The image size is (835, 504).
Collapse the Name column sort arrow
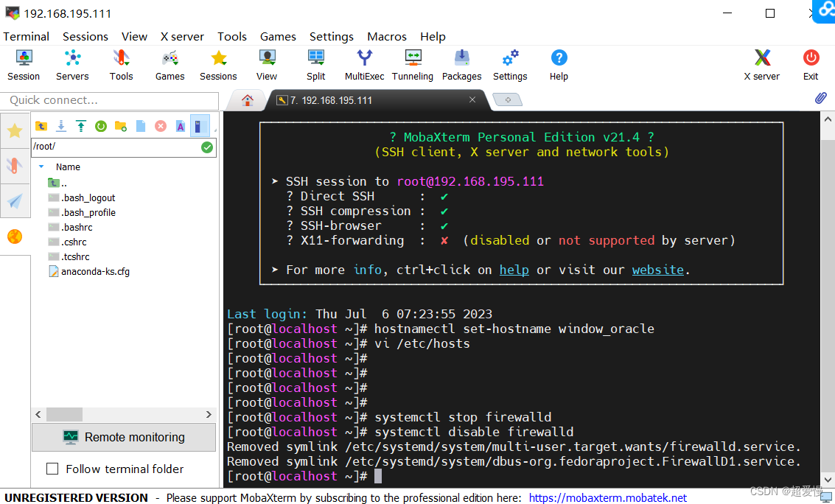(x=41, y=167)
